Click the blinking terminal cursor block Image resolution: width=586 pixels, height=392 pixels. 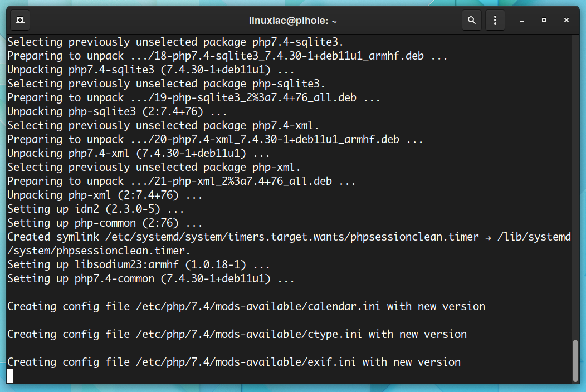pyautogui.click(x=11, y=376)
